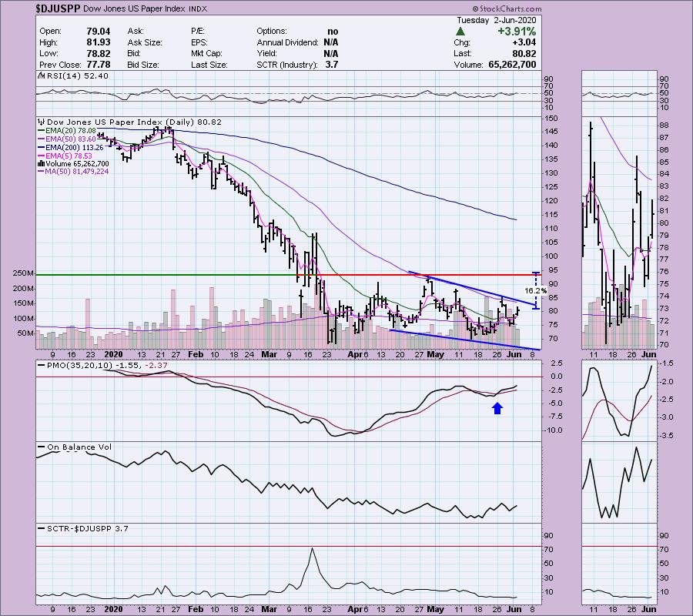Click the small icon before RSI(14)

click(x=41, y=75)
